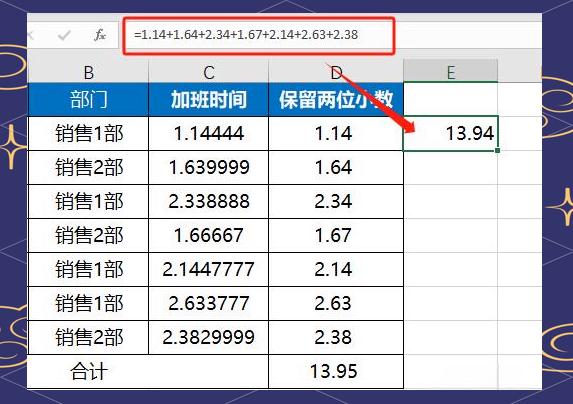Image resolution: width=573 pixels, height=404 pixels.
Task: Select the cell showing 2.34
Action: pyautogui.click(x=336, y=201)
